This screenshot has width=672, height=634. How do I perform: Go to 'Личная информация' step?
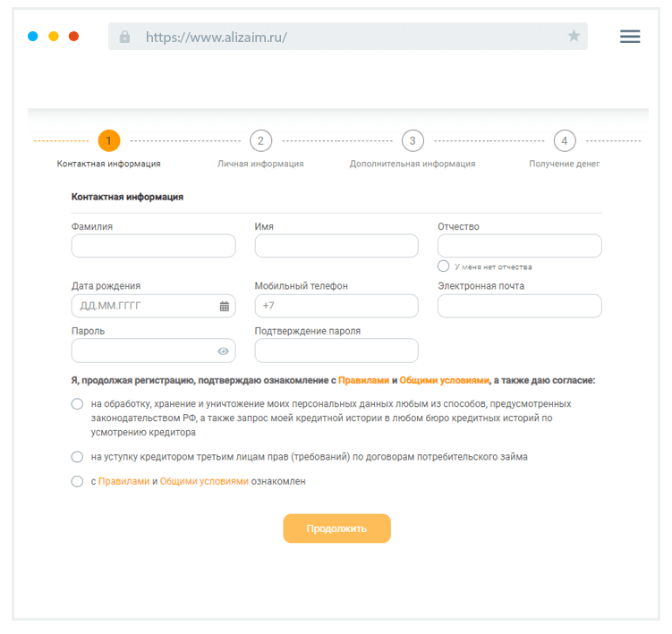(x=260, y=165)
